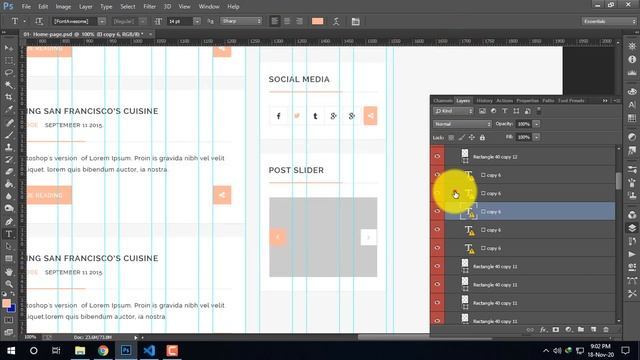The image size is (640, 360).
Task: Select the Healing Brush tool
Action: [x=9, y=123]
